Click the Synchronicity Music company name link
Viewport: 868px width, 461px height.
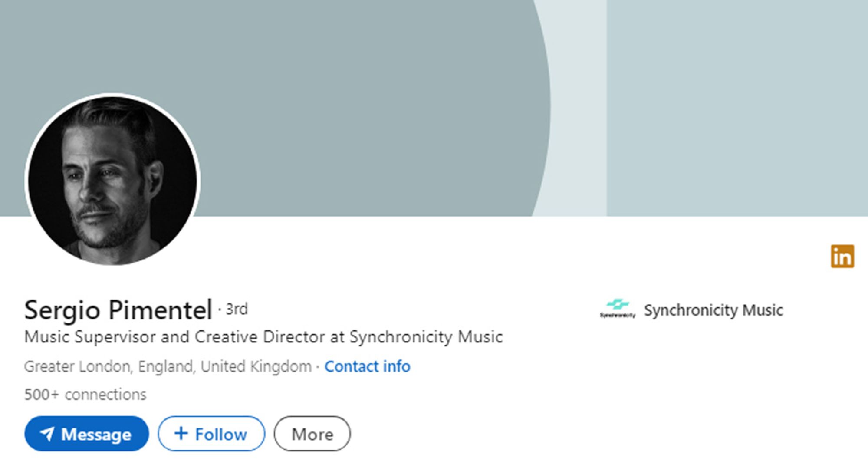(713, 310)
